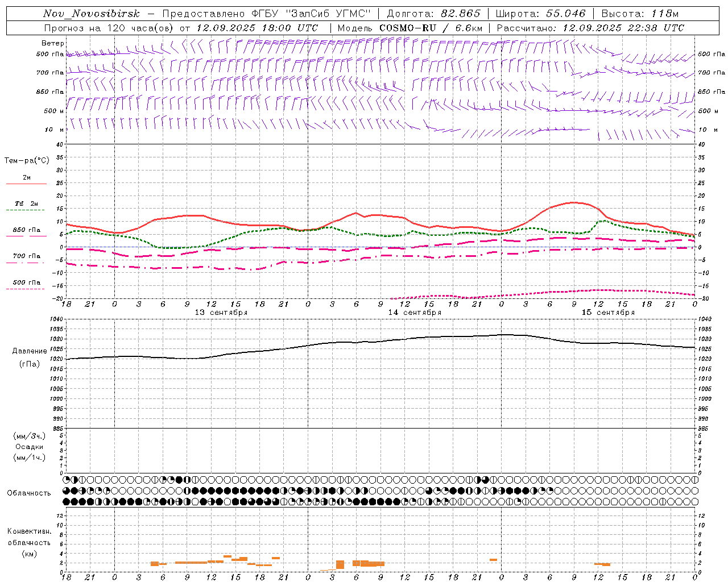Viewport: 728px width, 582px height.
Task: Click the 'Td 2м' dew point legend entry
Action: (26, 203)
